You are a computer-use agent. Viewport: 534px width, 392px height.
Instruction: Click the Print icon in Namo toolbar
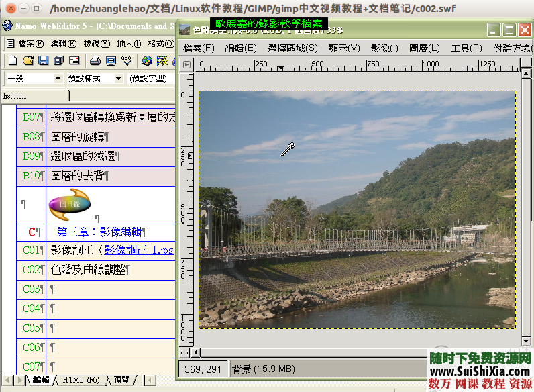95,61
